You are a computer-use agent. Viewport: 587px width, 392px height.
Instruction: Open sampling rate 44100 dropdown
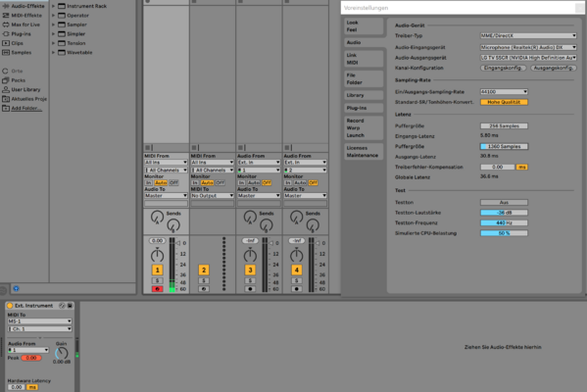coord(504,92)
